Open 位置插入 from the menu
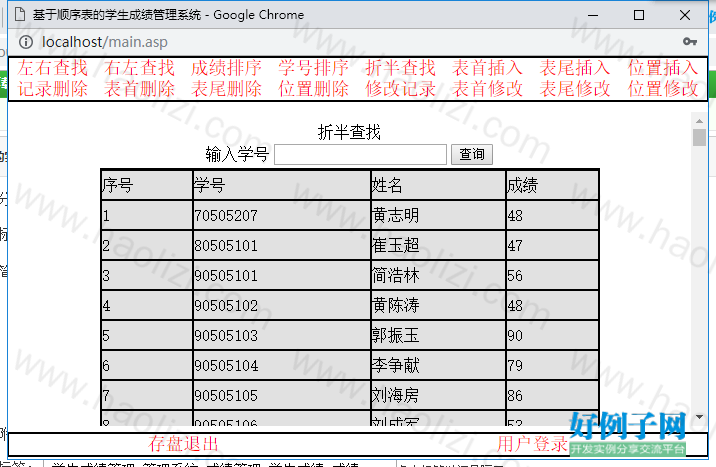The image size is (716, 467). 663,68
